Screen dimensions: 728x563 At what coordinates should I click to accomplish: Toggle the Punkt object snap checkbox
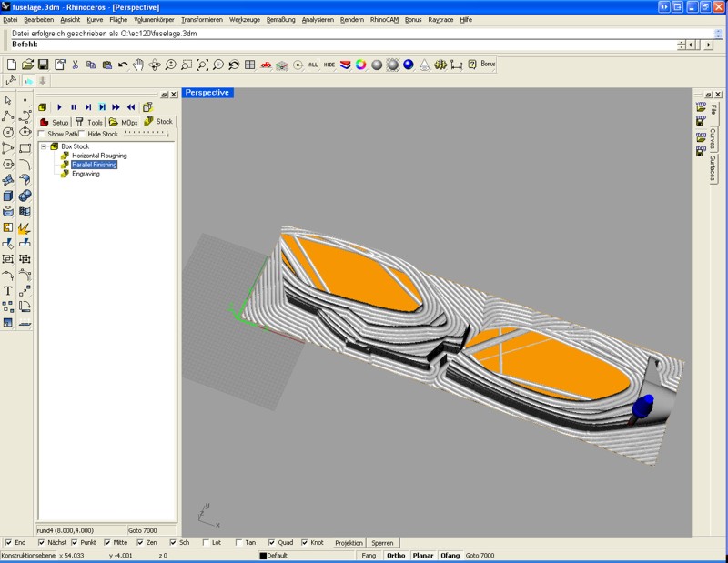[x=75, y=542]
